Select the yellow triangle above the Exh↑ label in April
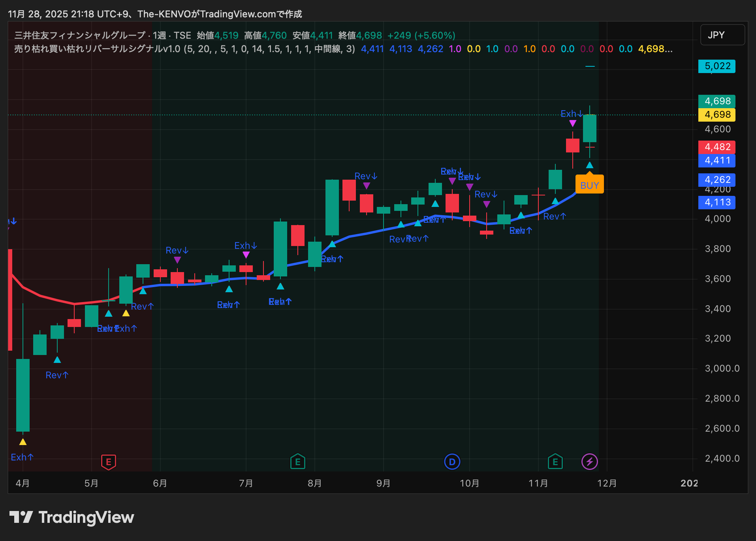Image resolution: width=756 pixels, height=541 pixels. pos(23,442)
